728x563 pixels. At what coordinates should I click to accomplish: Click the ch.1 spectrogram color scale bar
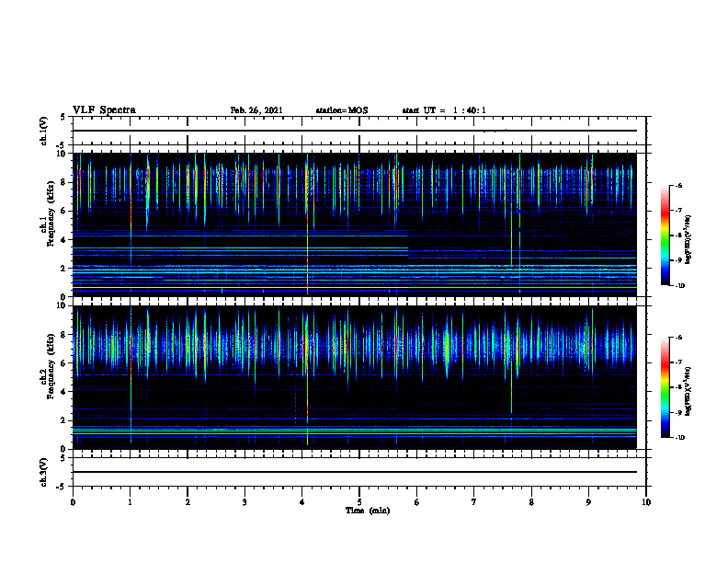point(665,236)
